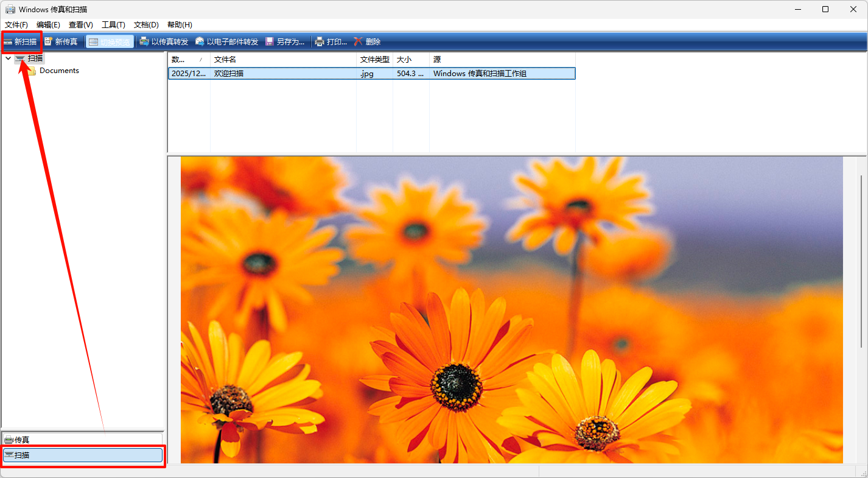Open the 查看(V) menu
This screenshot has height=478, width=868.
[x=81, y=25]
